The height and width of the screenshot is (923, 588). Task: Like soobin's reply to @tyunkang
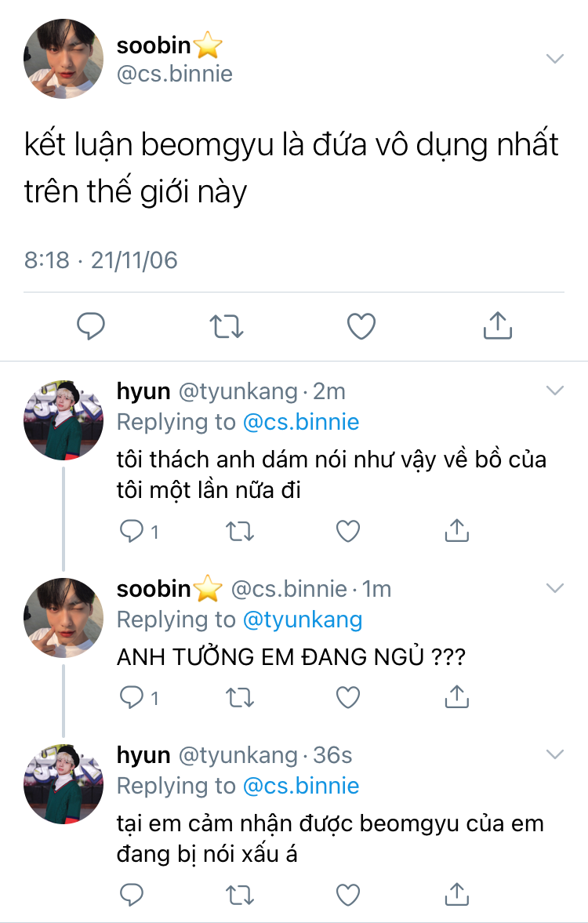[x=347, y=697]
